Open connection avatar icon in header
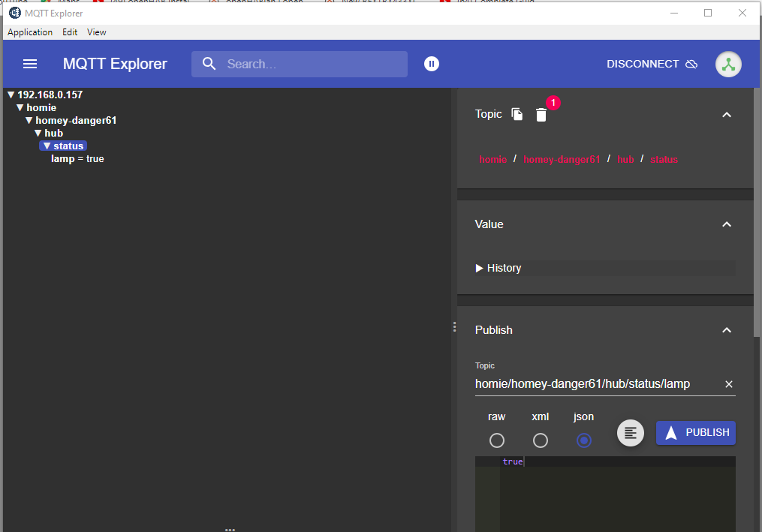 click(x=728, y=64)
